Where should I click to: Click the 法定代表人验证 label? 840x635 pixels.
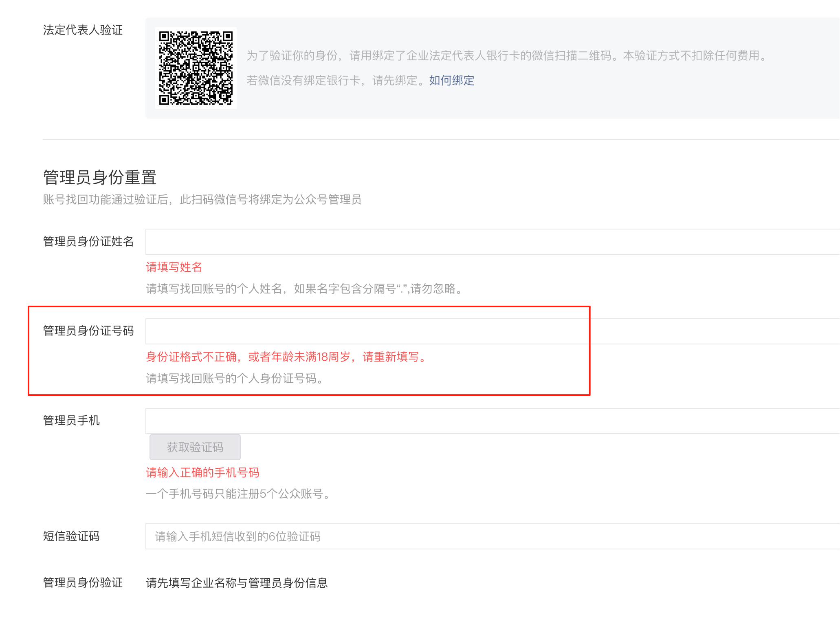click(83, 30)
